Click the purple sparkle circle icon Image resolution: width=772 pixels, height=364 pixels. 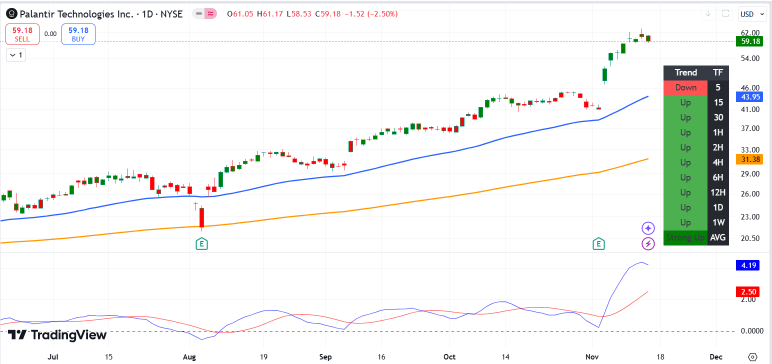coord(648,228)
